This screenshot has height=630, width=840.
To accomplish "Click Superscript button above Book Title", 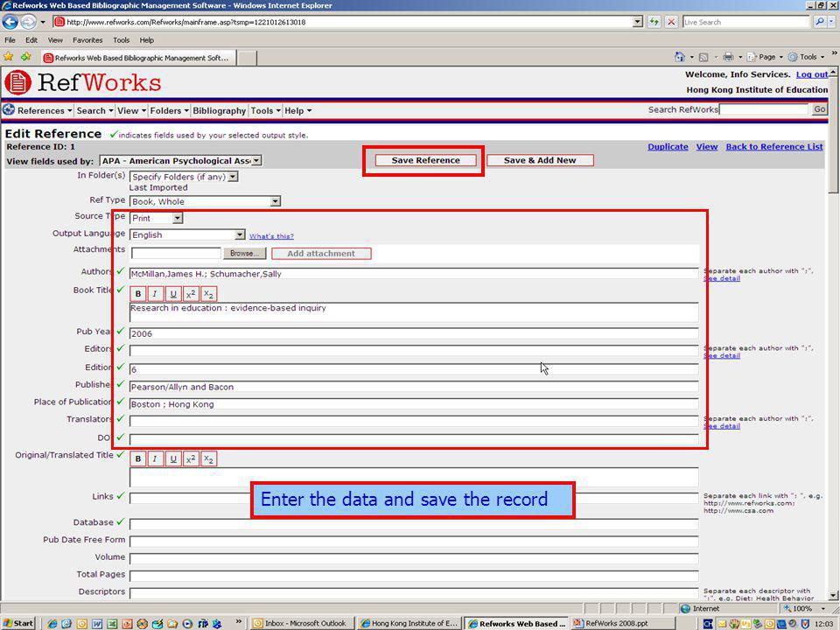I will coord(191,294).
